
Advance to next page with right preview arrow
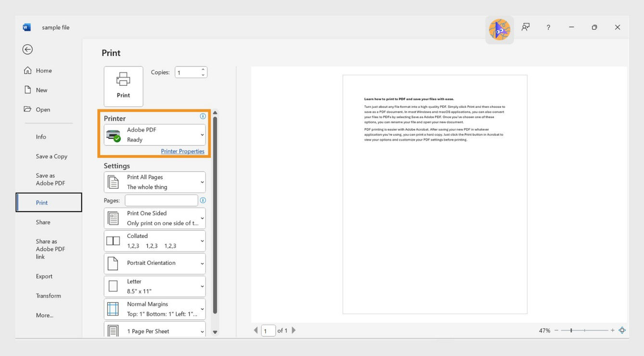pos(294,330)
